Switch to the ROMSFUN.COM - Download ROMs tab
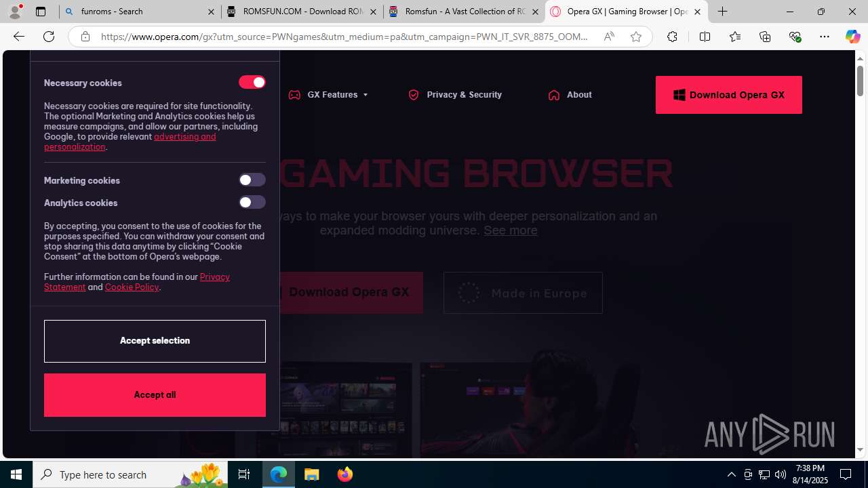 tap(302, 12)
